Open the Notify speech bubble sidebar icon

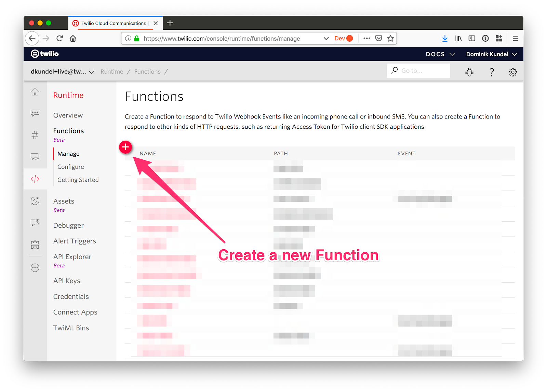(x=35, y=223)
